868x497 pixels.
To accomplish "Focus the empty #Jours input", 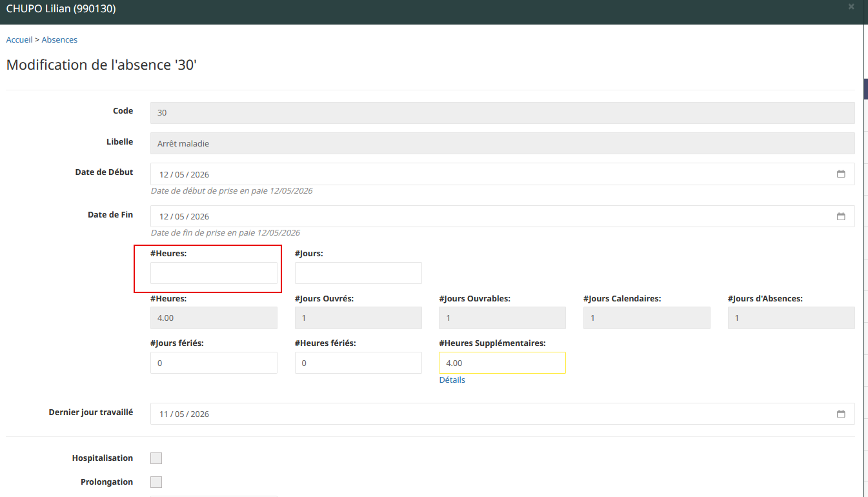I will click(358, 273).
